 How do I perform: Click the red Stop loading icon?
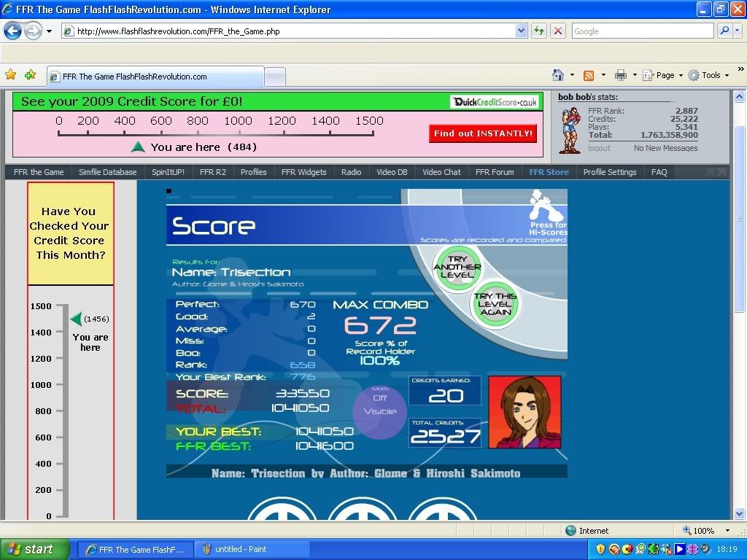pyautogui.click(x=558, y=31)
